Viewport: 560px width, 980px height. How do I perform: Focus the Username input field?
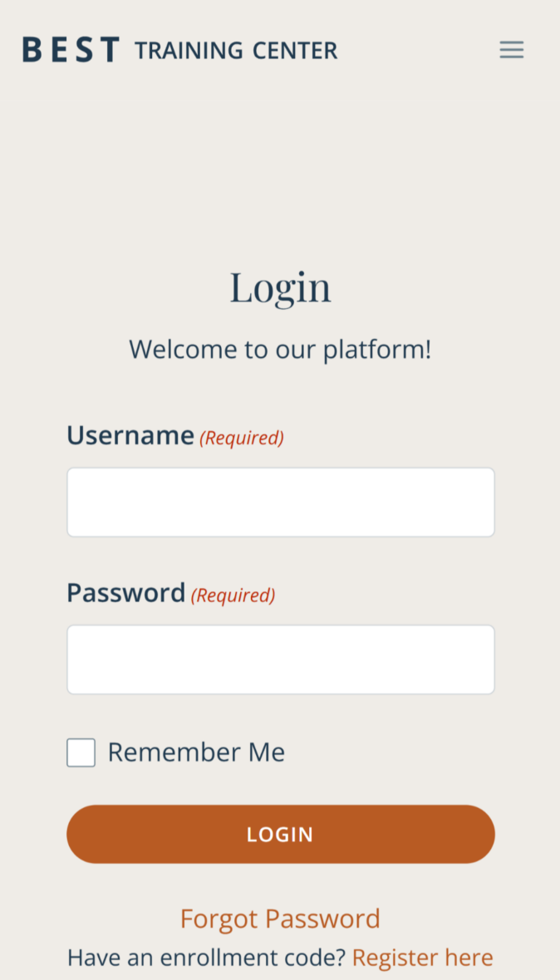pyautogui.click(x=280, y=502)
